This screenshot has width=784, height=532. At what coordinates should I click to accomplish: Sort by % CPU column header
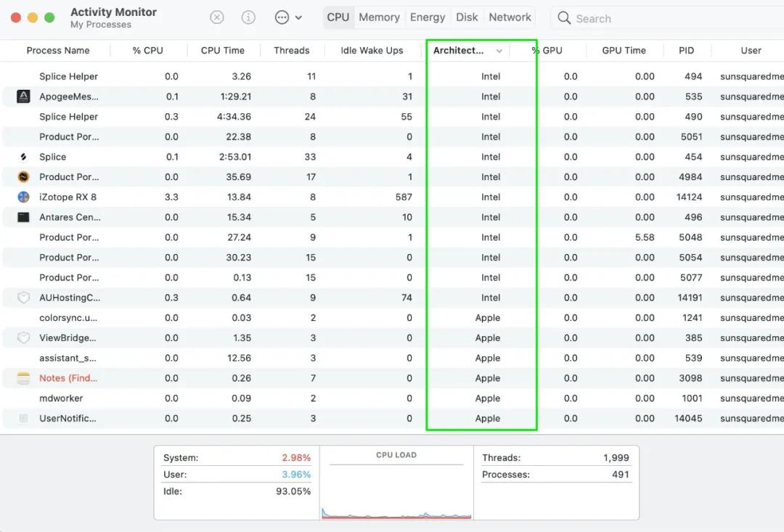147,51
